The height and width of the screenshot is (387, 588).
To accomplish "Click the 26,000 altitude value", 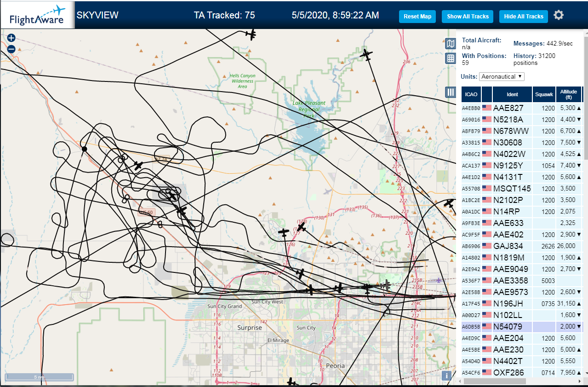I will tap(566, 246).
